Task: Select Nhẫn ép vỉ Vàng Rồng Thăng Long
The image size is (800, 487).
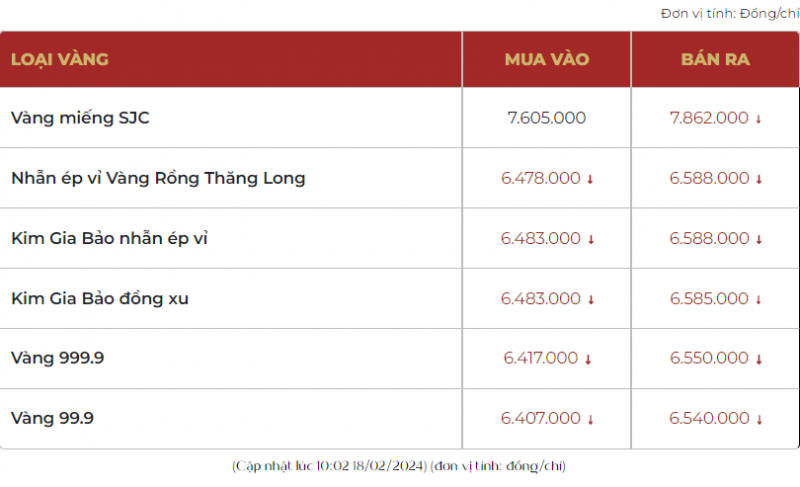Action: tap(158, 178)
